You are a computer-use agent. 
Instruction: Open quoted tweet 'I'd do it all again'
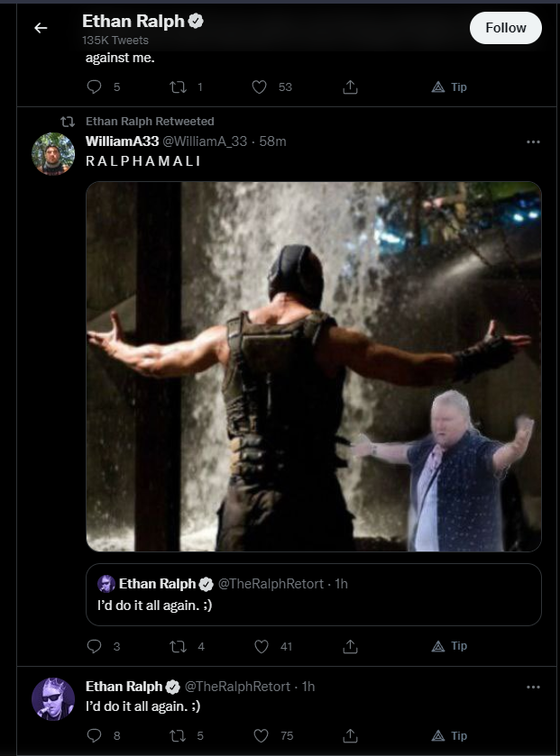314,595
